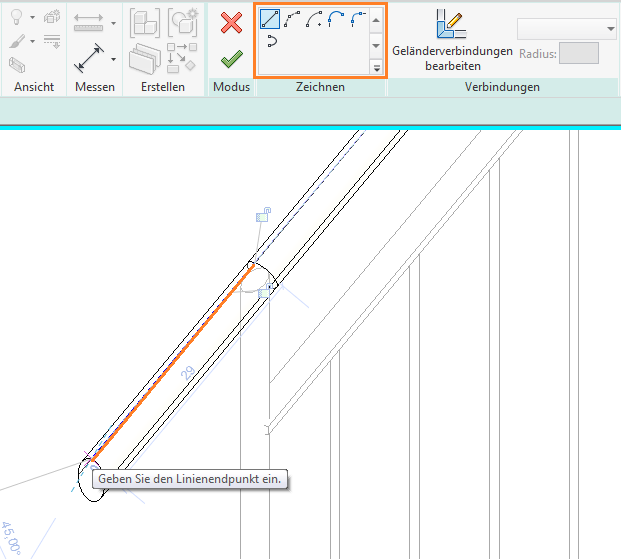This screenshot has height=559, width=621.
Task: Cancel edit mode with red X
Action: pyautogui.click(x=231, y=22)
